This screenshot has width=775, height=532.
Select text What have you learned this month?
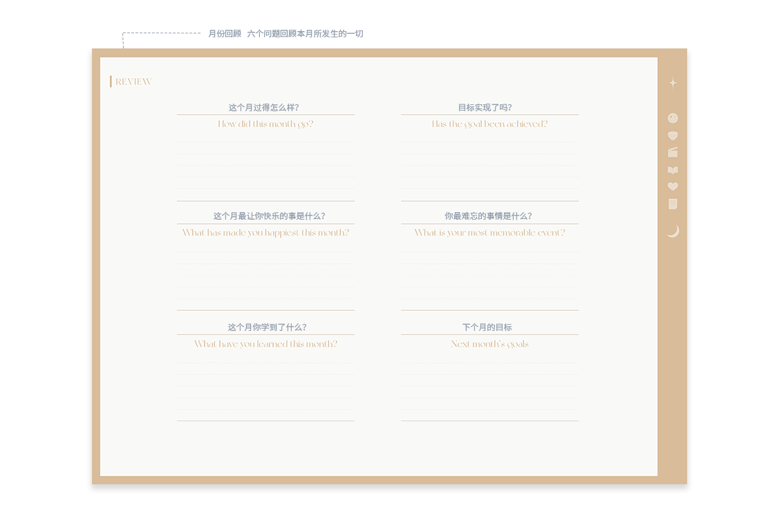265,344
